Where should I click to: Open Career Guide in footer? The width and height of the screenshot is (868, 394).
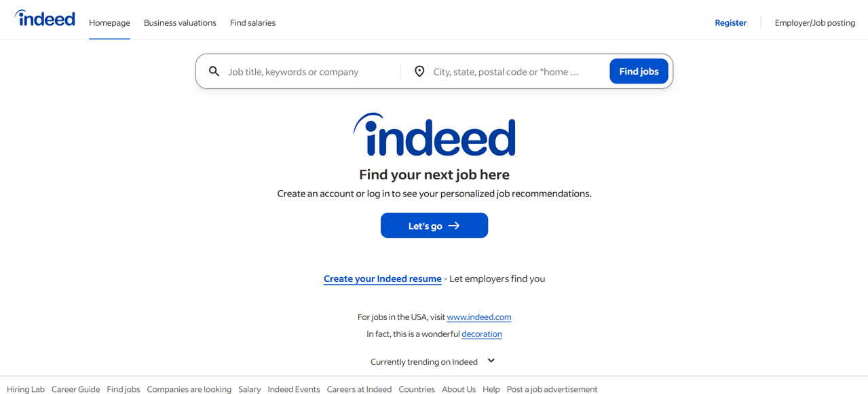75,389
